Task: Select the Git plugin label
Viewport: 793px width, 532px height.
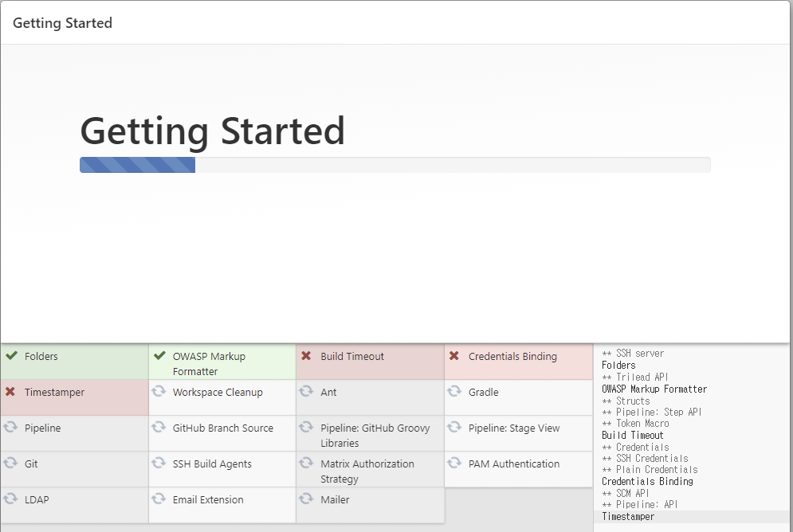Action: 31,464
